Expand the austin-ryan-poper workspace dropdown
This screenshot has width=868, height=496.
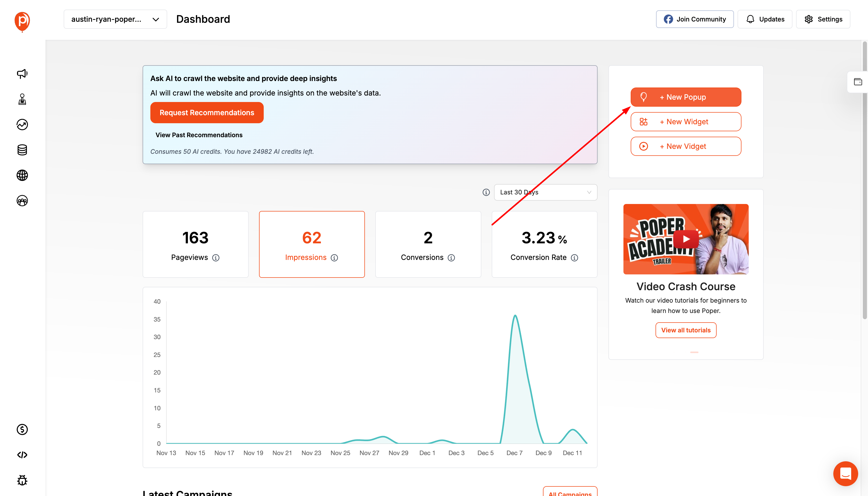(115, 19)
